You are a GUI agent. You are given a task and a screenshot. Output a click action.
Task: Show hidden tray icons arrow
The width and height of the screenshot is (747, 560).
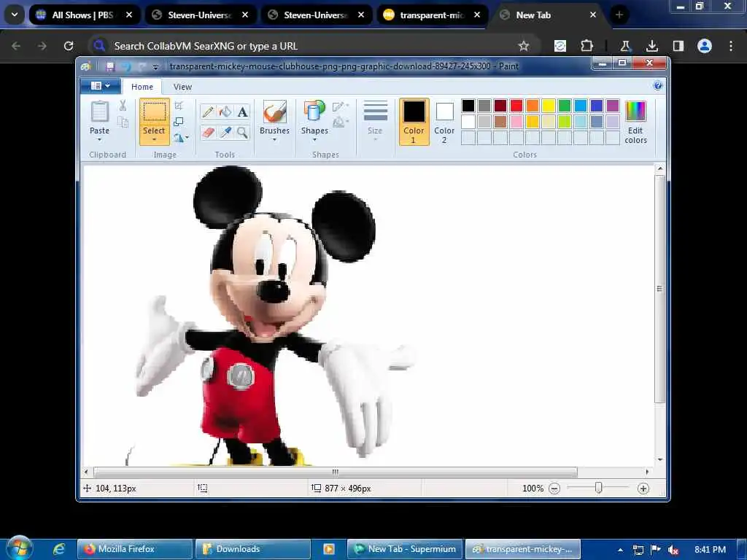coord(620,550)
